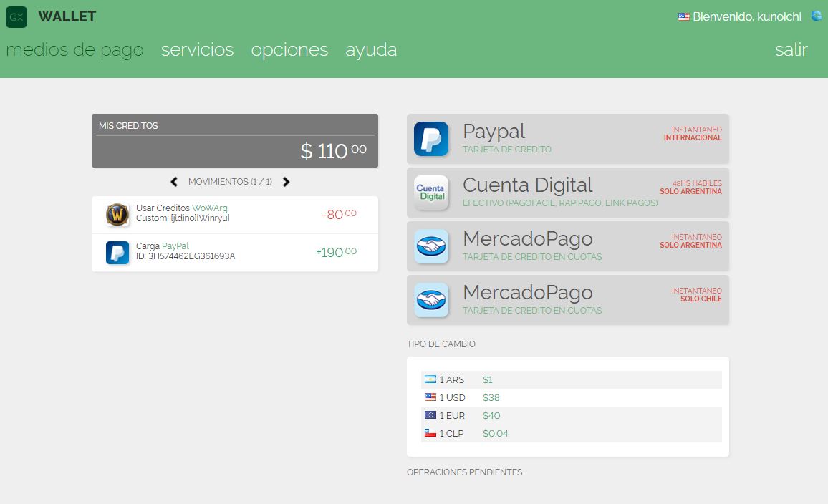Click Argentina flag next to 1 ARS

coord(430,379)
